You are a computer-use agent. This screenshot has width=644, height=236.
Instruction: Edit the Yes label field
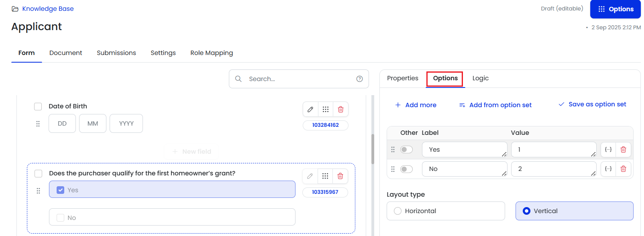click(465, 150)
